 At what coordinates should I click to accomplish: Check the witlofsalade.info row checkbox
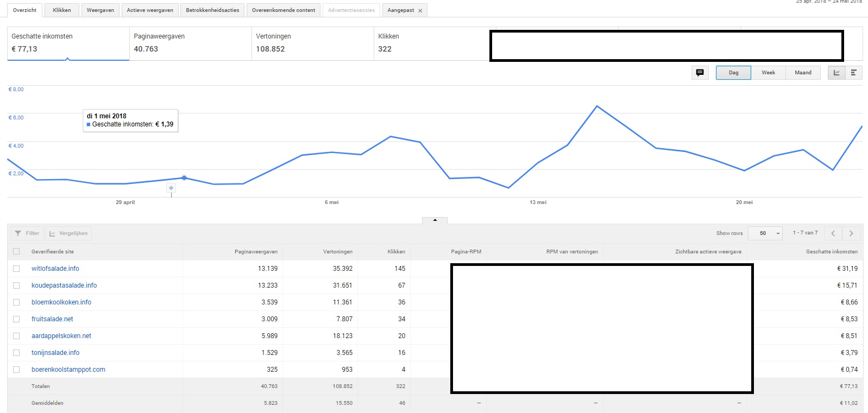tap(16, 269)
